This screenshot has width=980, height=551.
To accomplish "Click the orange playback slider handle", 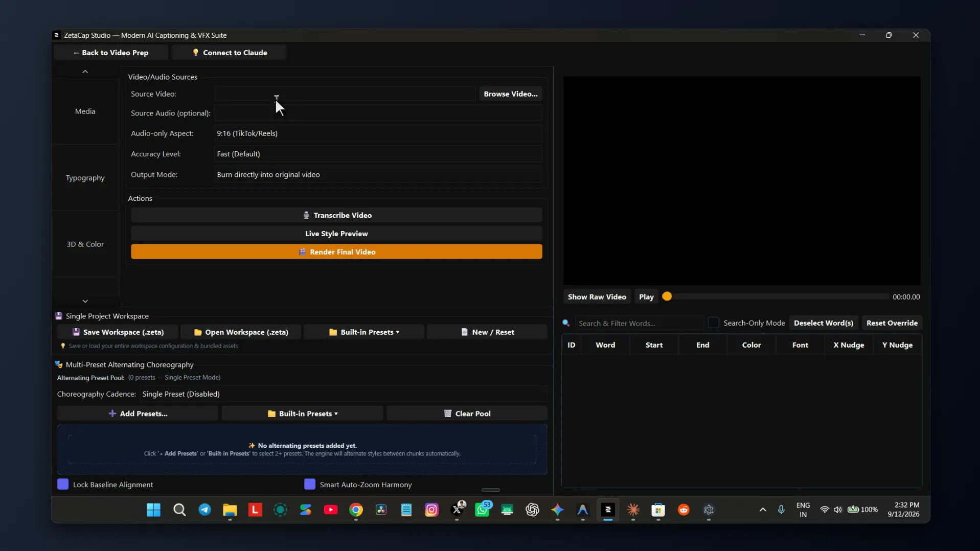I will 667,296.
